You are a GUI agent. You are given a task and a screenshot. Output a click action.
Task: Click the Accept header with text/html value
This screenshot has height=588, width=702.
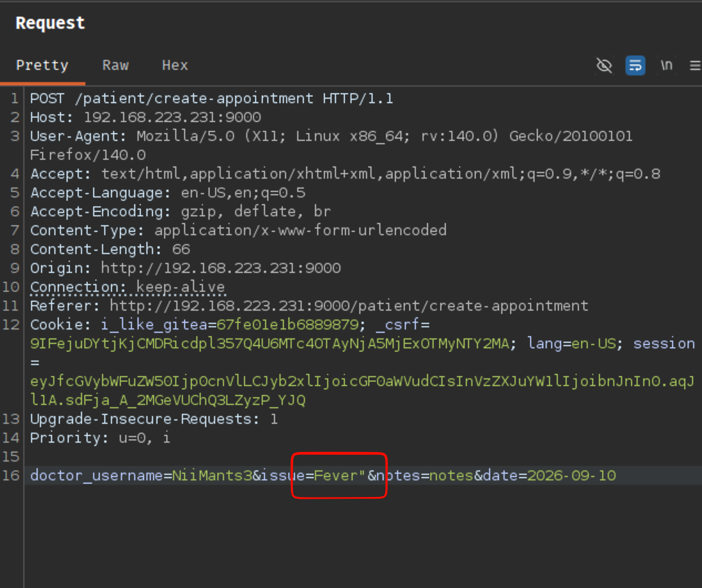click(345, 174)
